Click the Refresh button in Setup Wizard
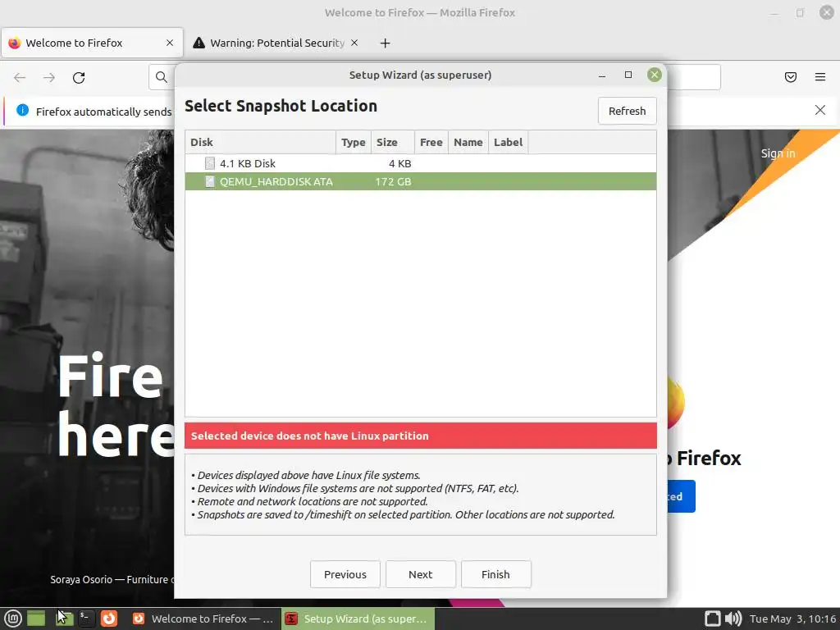840x630 pixels. point(627,111)
